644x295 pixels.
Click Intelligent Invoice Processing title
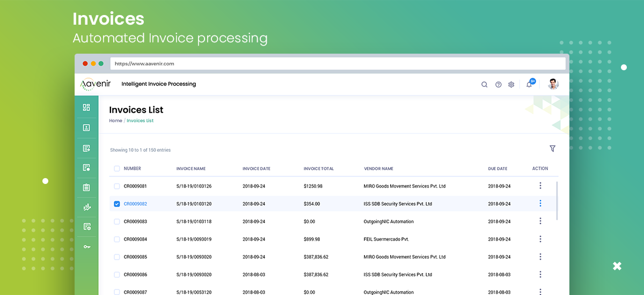tap(159, 84)
